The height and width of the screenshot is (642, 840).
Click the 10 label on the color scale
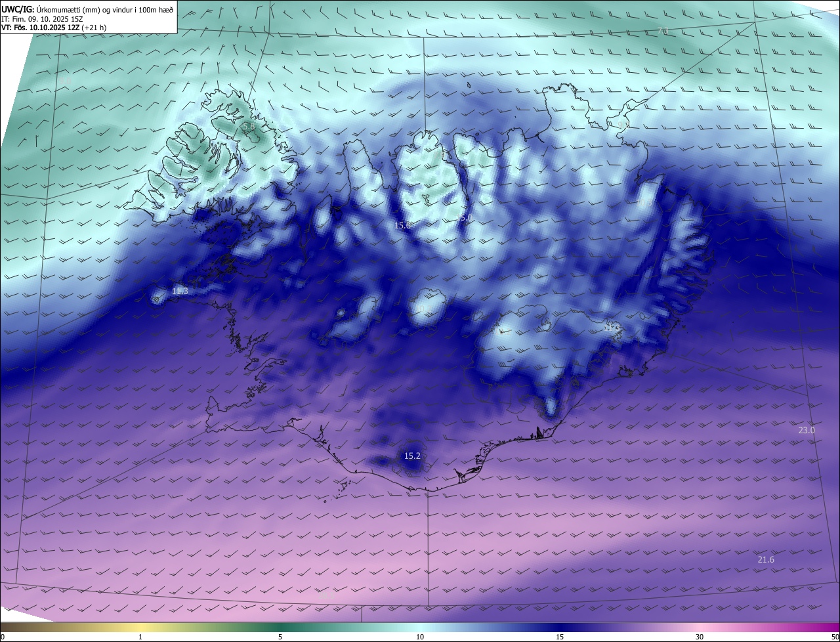(x=420, y=637)
